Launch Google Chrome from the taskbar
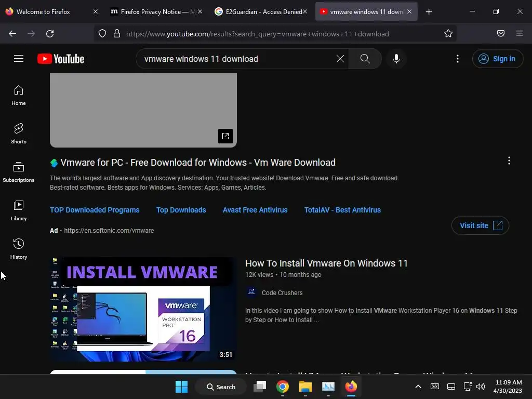Image resolution: width=532 pixels, height=399 pixels. (282, 387)
